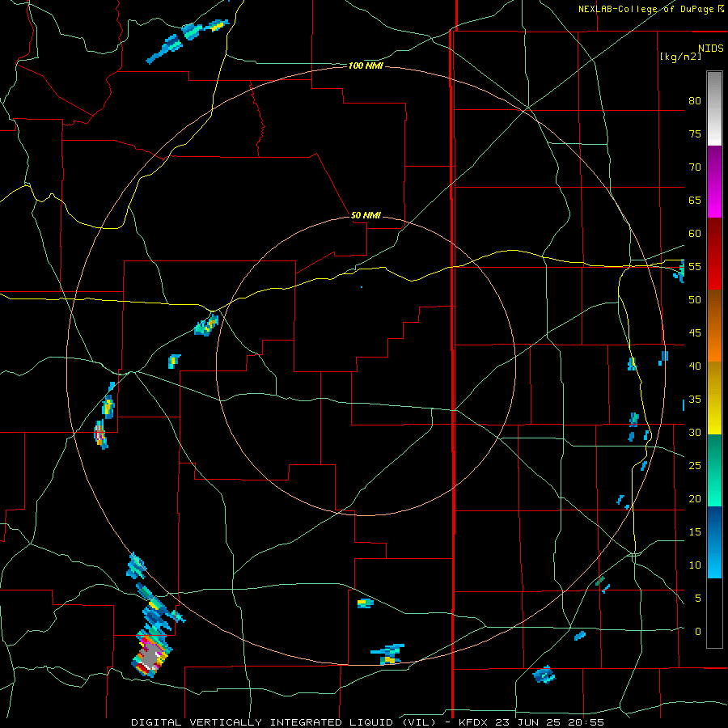Screen dimensions: 728x728
Task: Click the legend value 60
Action: tap(695, 234)
